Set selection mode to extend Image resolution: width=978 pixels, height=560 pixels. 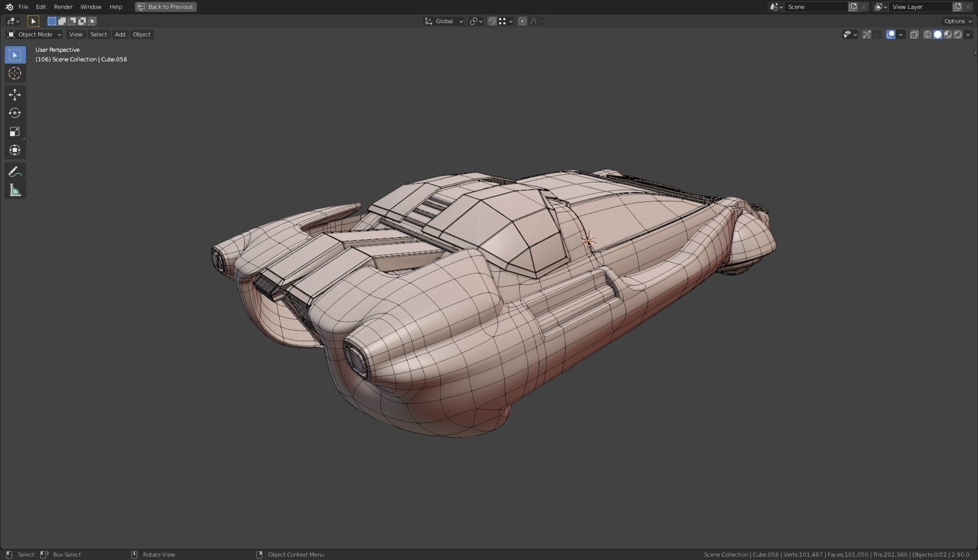click(x=61, y=21)
